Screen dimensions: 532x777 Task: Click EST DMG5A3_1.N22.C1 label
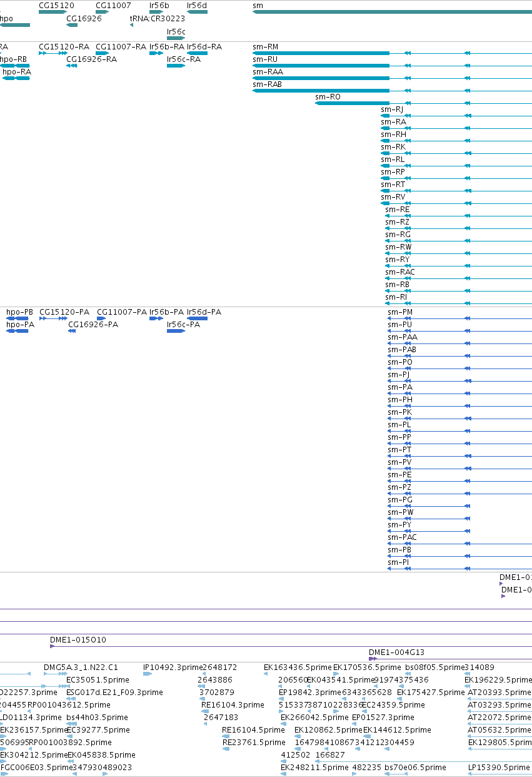pyautogui.click(x=81, y=668)
